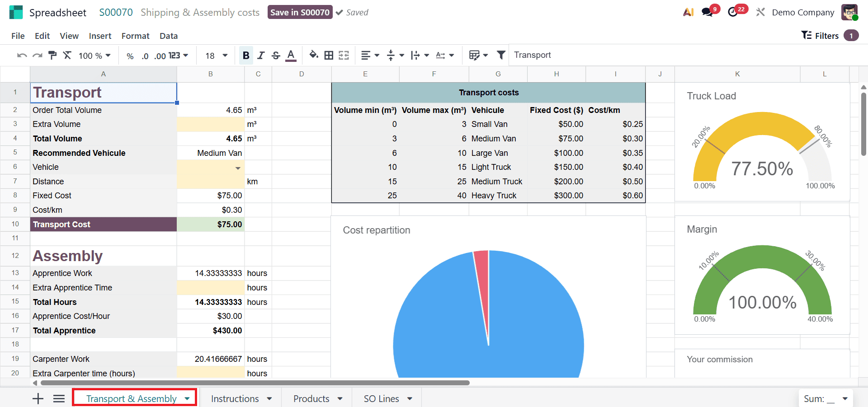Switch to the Products sheet tab

point(311,398)
